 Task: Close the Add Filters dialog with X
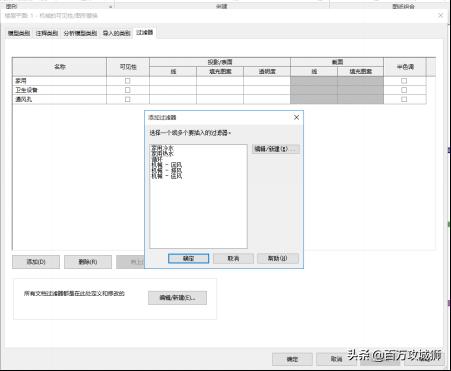(x=296, y=117)
